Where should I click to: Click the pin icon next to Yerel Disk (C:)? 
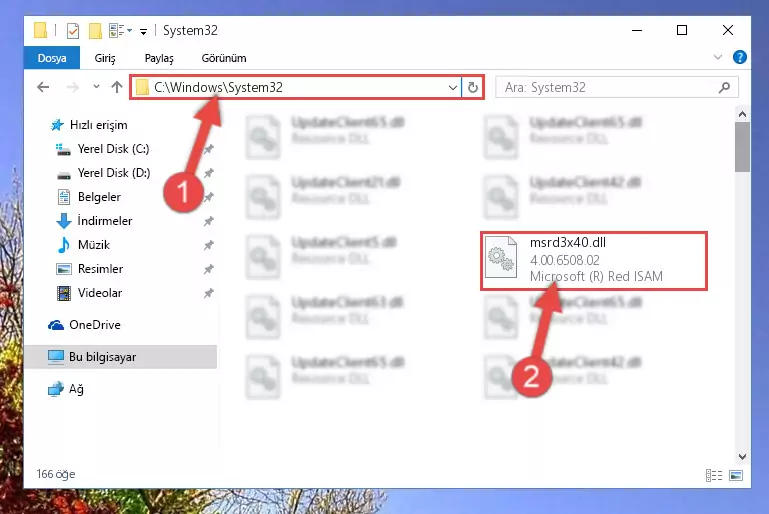pos(208,149)
